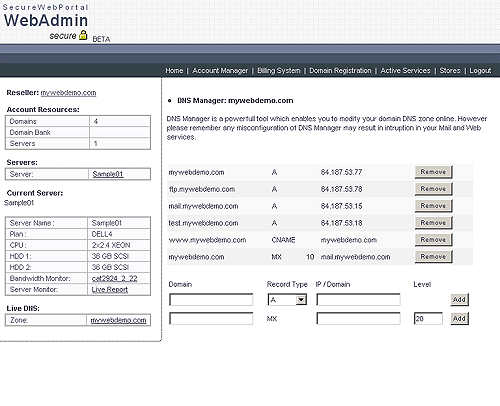
Task: Click Add button for the A record row
Action: pos(459,300)
